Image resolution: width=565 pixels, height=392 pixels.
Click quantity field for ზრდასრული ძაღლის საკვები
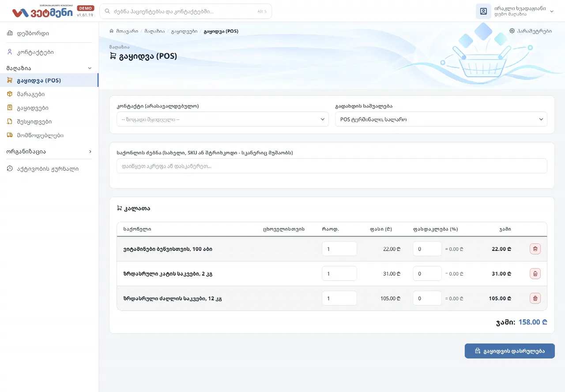point(339,298)
